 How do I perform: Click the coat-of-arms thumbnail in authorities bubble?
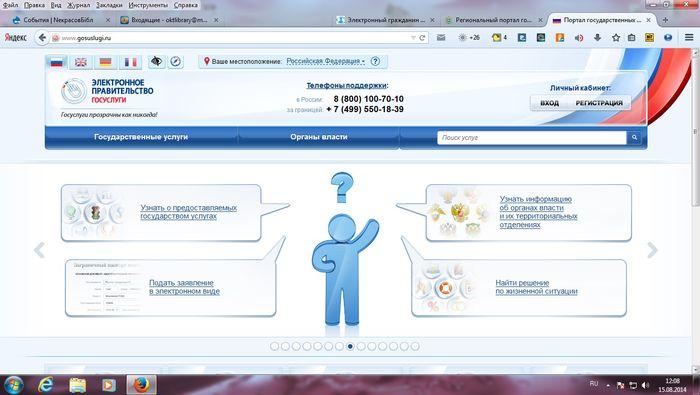coord(460,213)
